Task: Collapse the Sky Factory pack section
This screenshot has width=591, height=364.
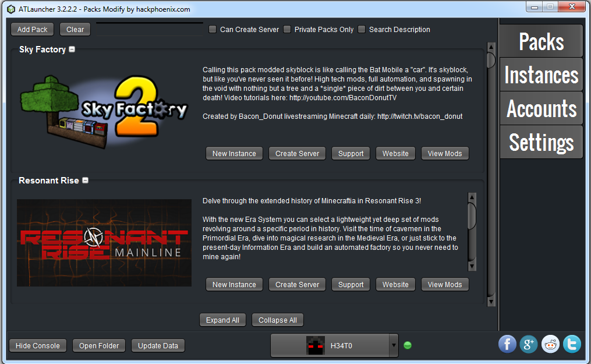Action: 71,50
